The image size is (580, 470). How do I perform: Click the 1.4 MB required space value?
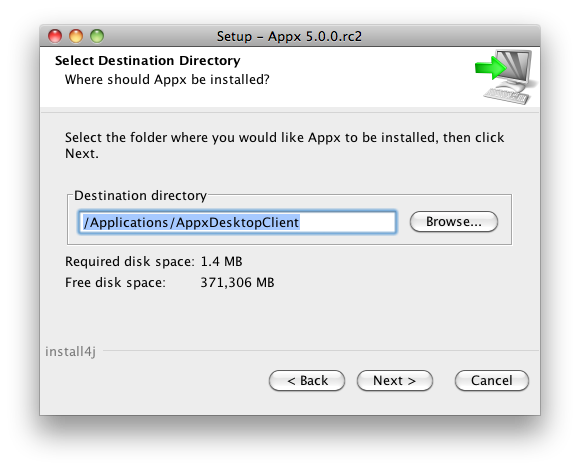click(x=221, y=262)
